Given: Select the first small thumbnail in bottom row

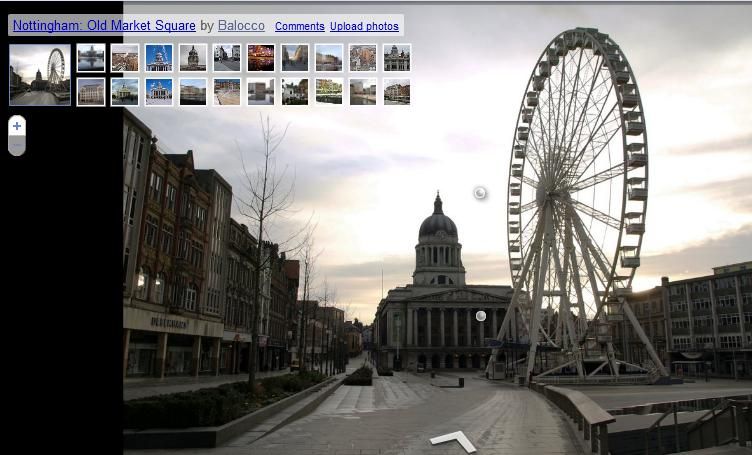Looking at the screenshot, I should point(91,92).
